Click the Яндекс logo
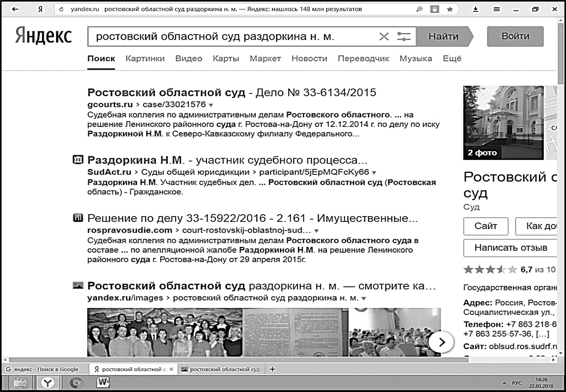This screenshot has width=566, height=392. [43, 36]
